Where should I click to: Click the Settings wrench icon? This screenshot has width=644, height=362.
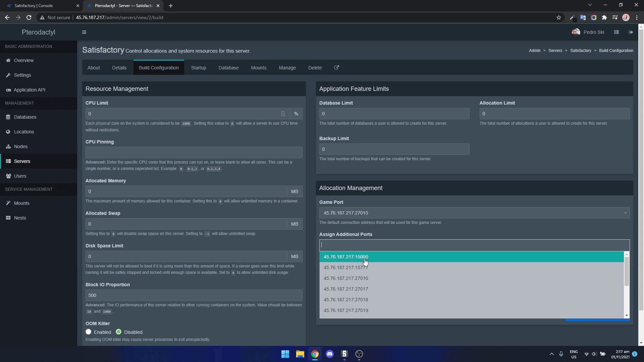point(8,75)
